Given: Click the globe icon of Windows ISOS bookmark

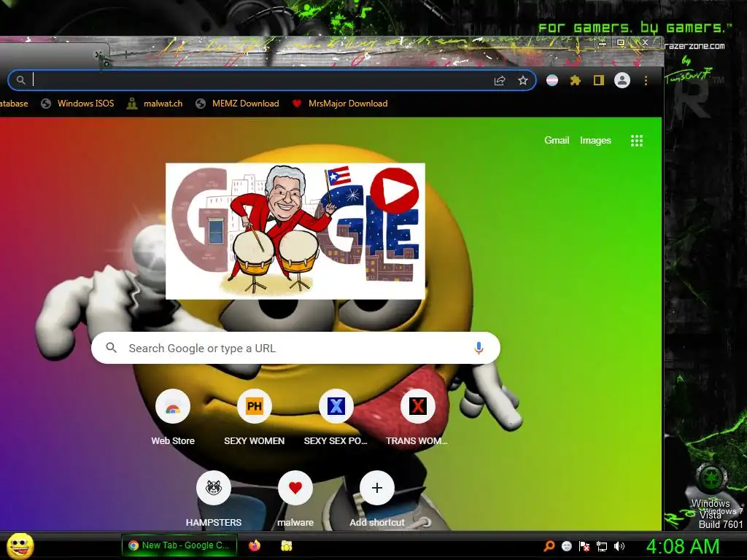Looking at the screenshot, I should tap(46, 104).
